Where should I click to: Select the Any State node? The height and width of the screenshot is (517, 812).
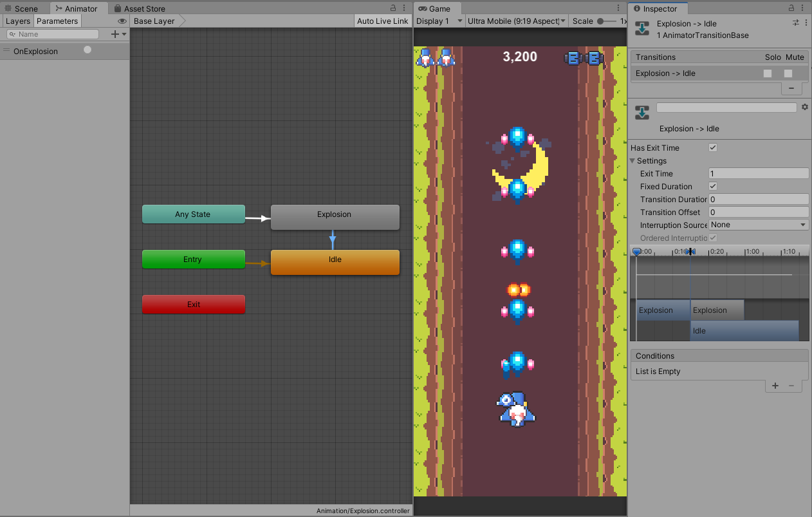(193, 214)
